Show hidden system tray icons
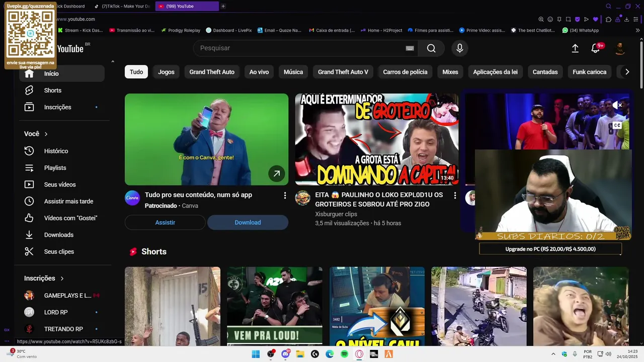This screenshot has width=644, height=362. click(x=553, y=354)
